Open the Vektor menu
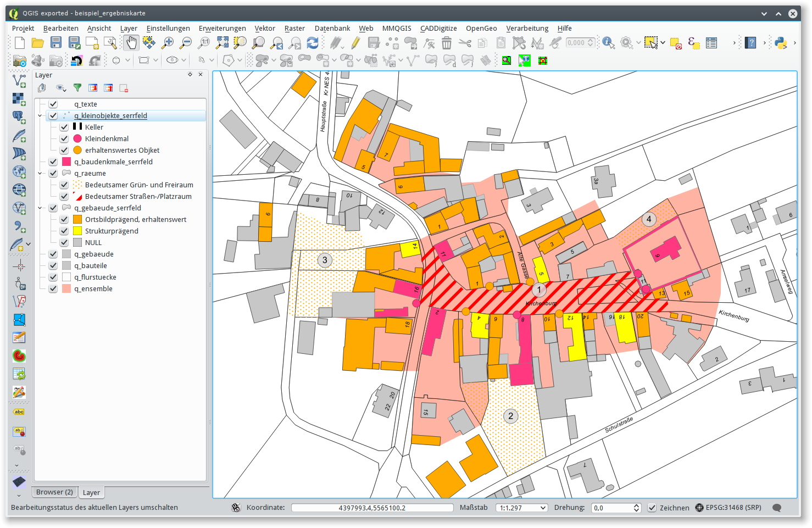 (x=264, y=28)
